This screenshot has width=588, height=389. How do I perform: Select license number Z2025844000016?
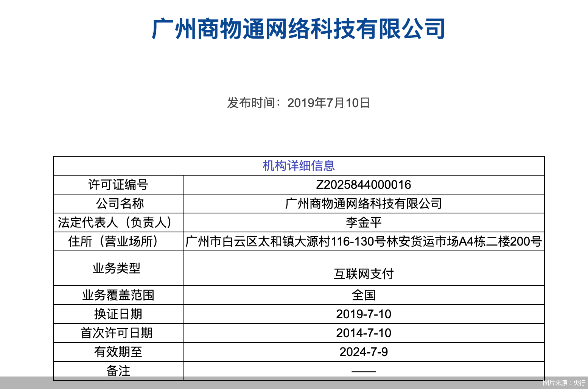(363, 185)
